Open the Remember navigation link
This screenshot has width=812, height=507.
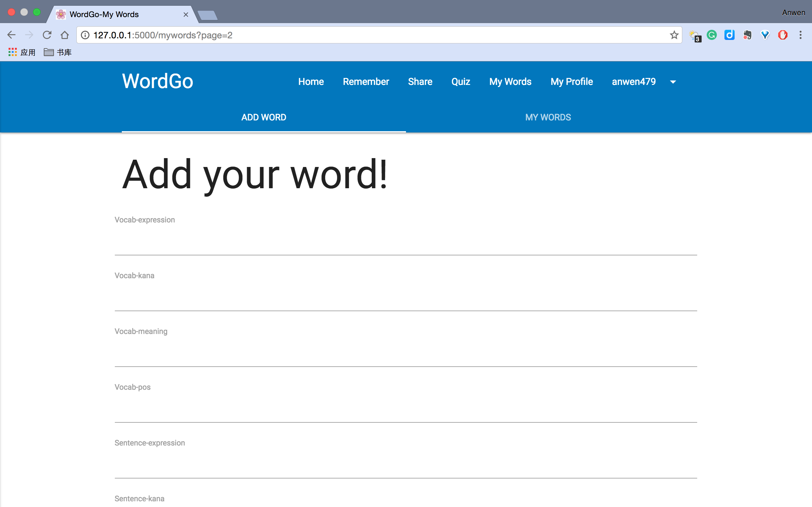pos(365,81)
